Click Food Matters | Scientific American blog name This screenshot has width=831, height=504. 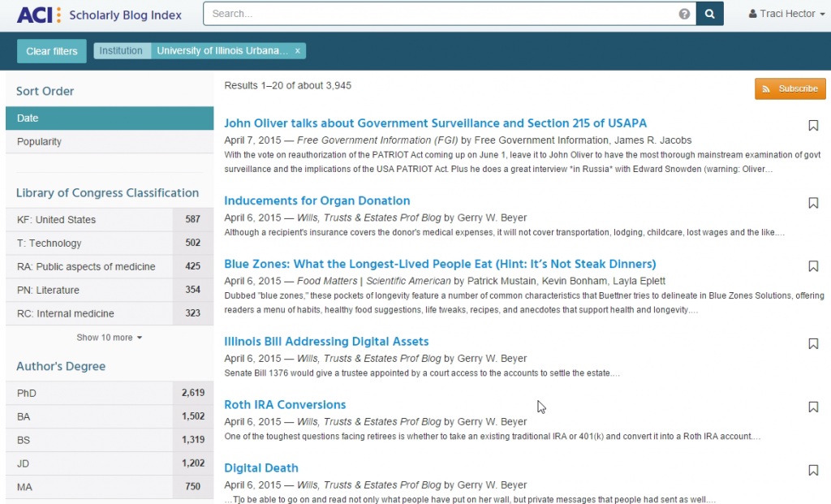coord(373,281)
